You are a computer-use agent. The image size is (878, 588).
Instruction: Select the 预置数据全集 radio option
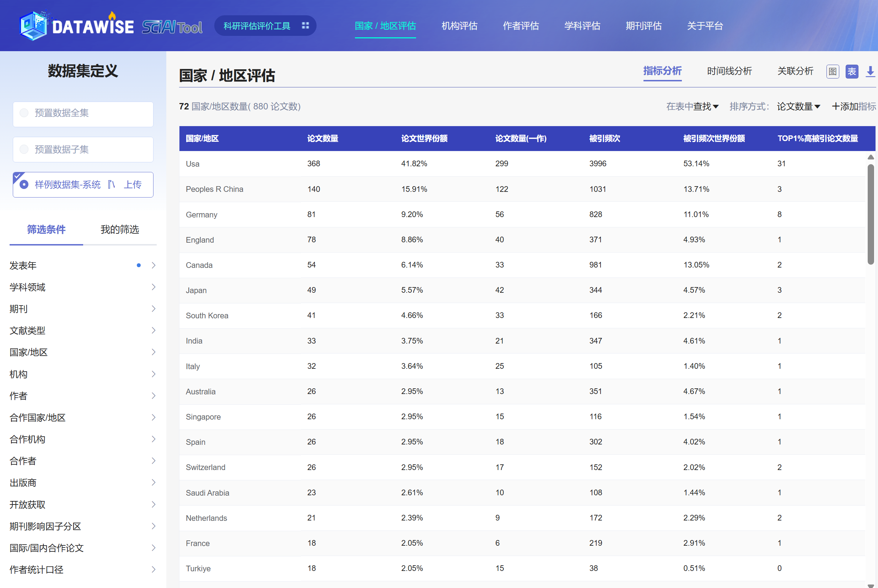24,113
